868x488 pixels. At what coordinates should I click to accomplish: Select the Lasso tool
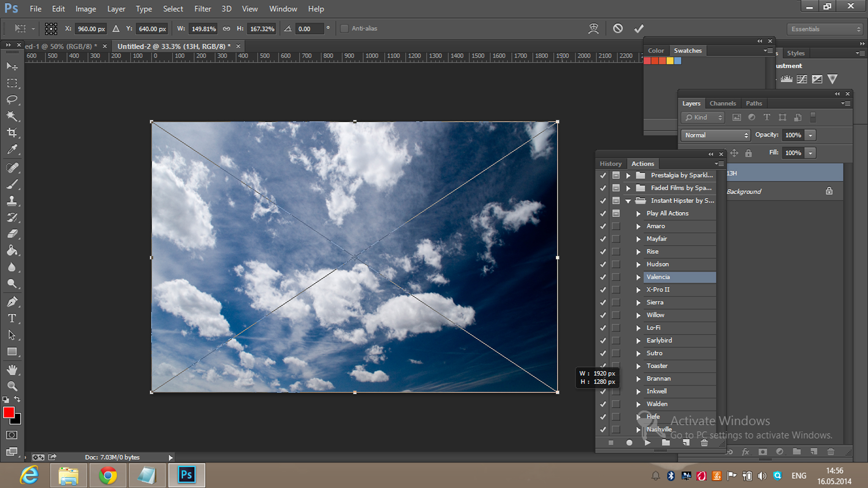12,99
